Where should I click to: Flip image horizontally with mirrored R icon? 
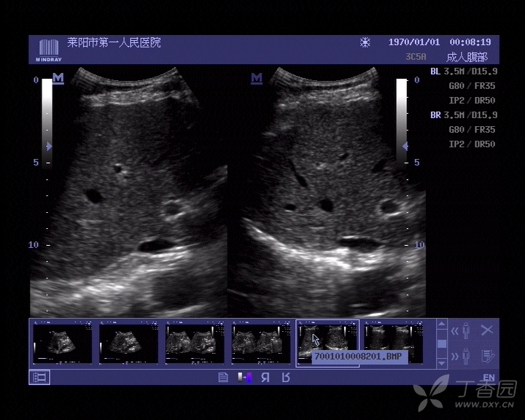coord(265,378)
